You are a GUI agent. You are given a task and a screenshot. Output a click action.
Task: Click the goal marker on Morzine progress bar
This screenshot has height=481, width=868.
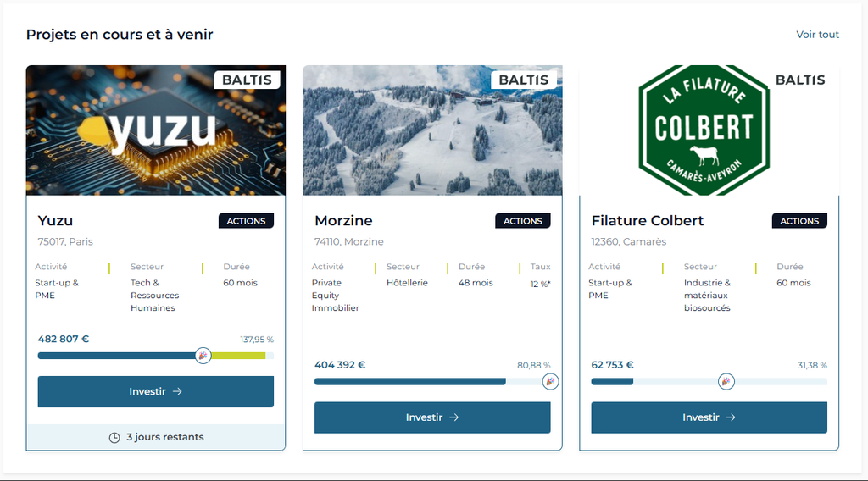click(550, 381)
